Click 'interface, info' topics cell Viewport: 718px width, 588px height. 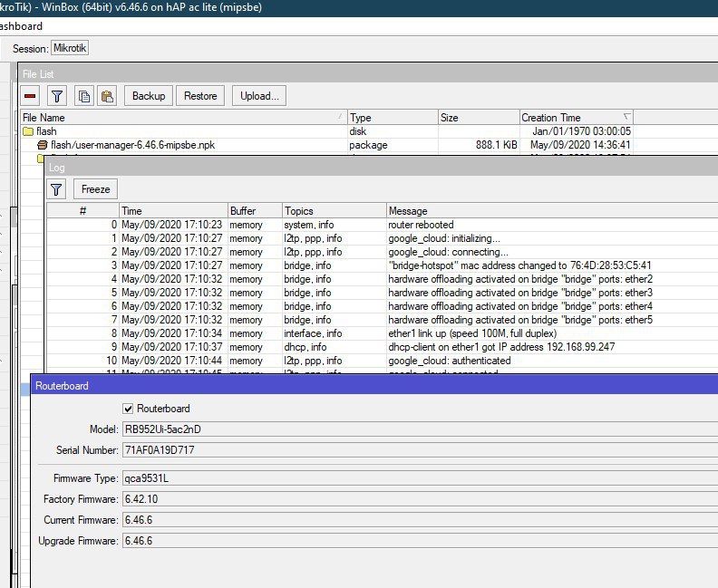tap(313, 333)
